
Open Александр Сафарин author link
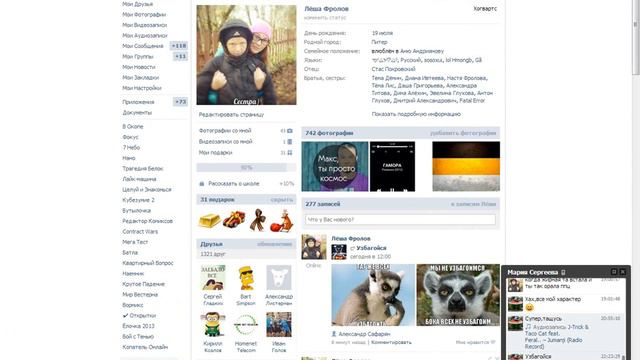point(364,334)
